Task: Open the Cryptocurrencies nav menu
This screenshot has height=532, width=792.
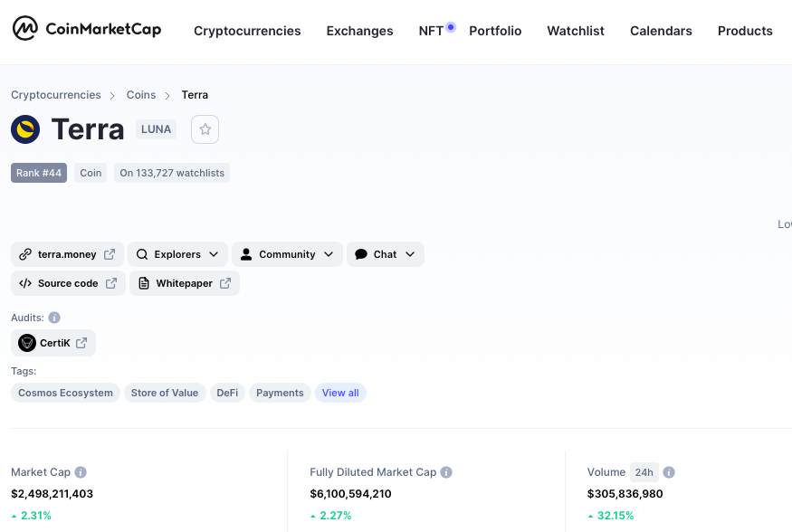Action: (247, 31)
